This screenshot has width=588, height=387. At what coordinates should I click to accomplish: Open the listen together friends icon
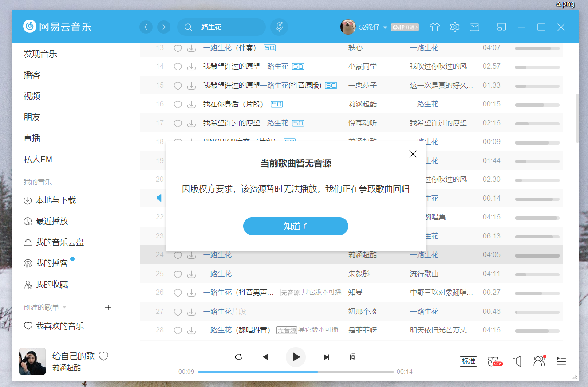tap(539, 361)
